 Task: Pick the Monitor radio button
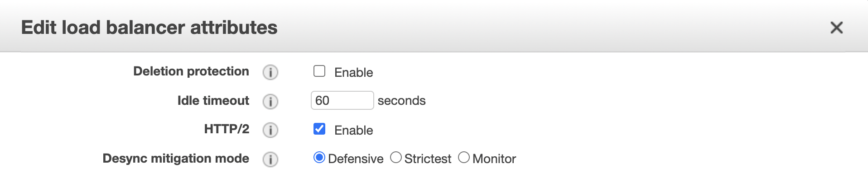[x=464, y=158]
